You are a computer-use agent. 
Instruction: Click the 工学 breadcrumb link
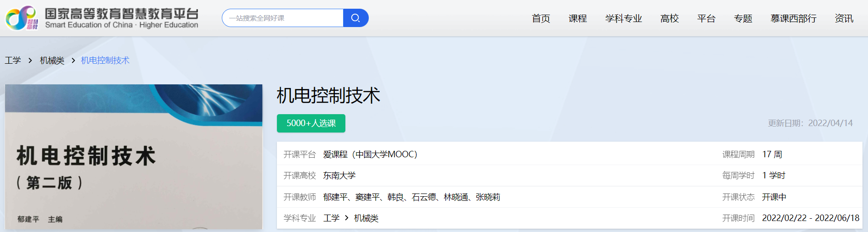tap(13, 61)
